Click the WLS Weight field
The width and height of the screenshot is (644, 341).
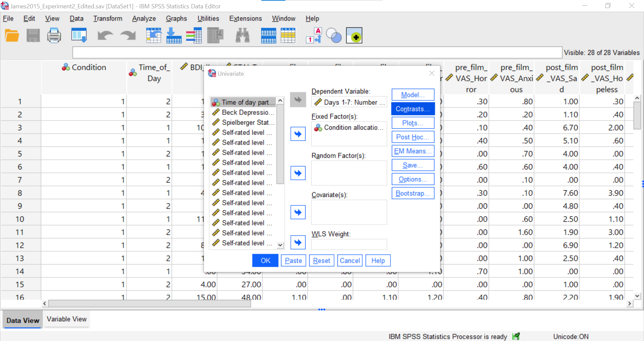pyautogui.click(x=349, y=244)
